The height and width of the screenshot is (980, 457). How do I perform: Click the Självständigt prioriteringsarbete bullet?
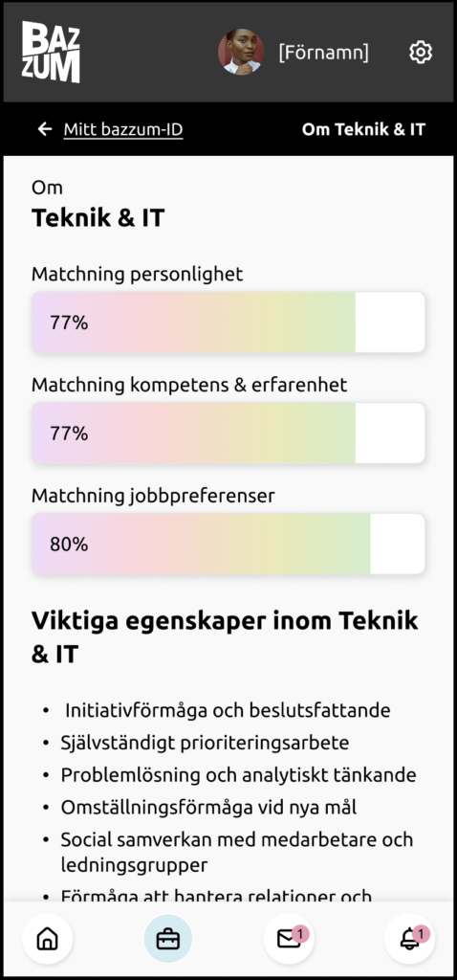[x=205, y=743]
